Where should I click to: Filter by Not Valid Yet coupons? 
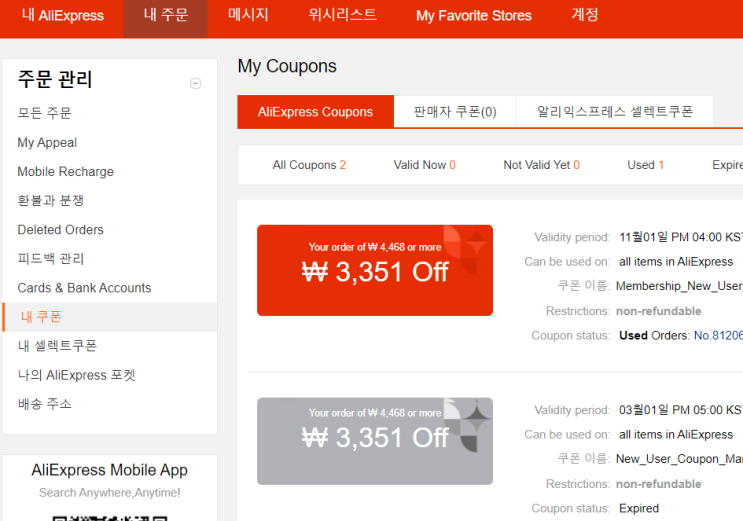click(542, 165)
